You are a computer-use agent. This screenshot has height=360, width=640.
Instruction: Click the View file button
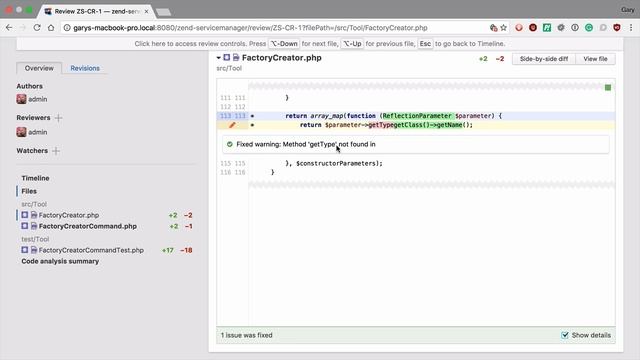[x=595, y=59]
